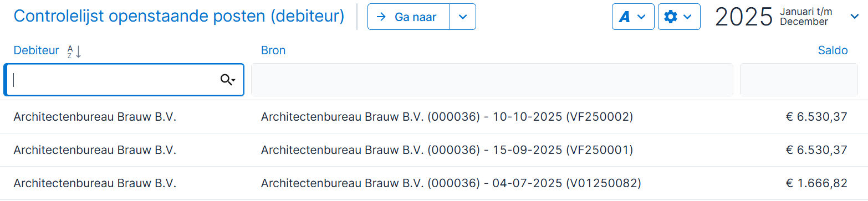Open the row with invoice V01250082
The width and height of the screenshot is (868, 201).
(434, 183)
